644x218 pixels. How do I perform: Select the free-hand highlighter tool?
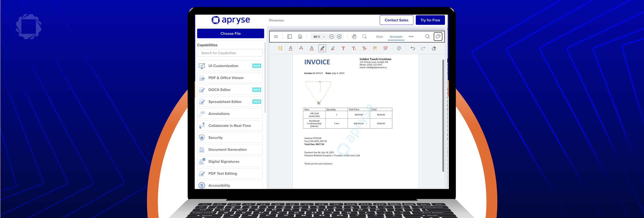click(333, 48)
